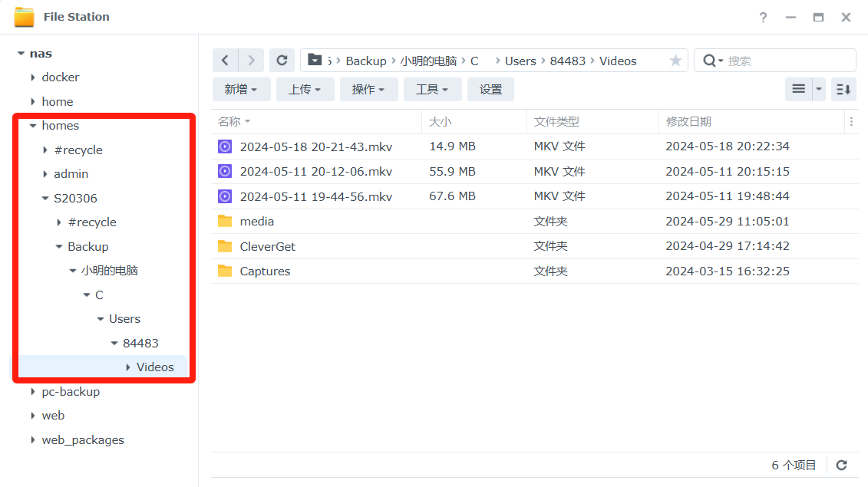
Task: Open the sort order icon
Action: 843,90
